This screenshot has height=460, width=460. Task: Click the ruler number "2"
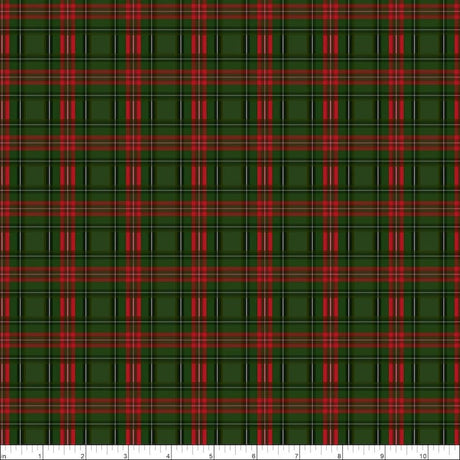click(x=83, y=456)
